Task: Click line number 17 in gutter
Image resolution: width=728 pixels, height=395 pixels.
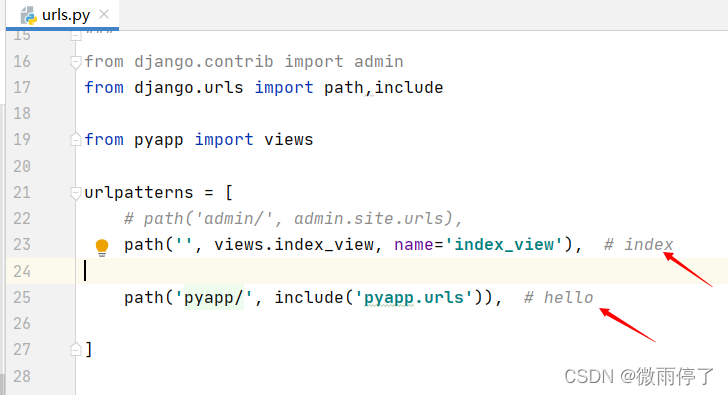Action: coord(22,87)
